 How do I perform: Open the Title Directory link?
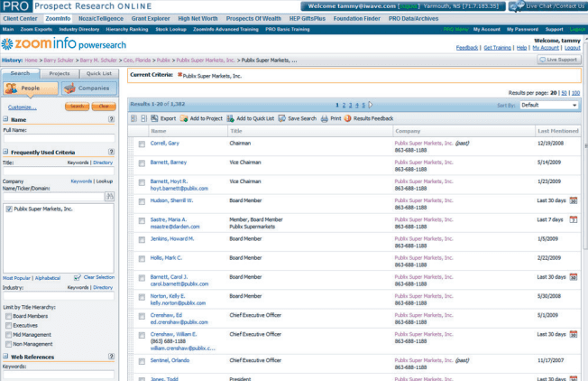[103, 163]
